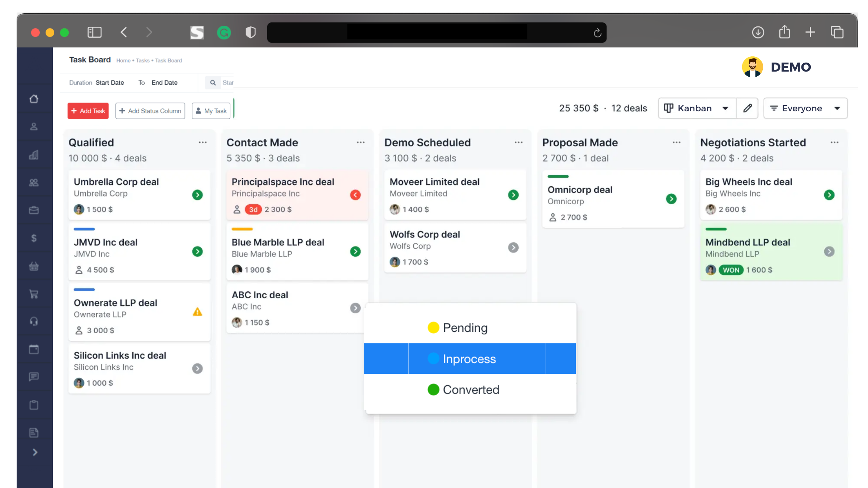The height and width of the screenshot is (488, 868).
Task: Click the Add Task button
Action: (x=88, y=111)
